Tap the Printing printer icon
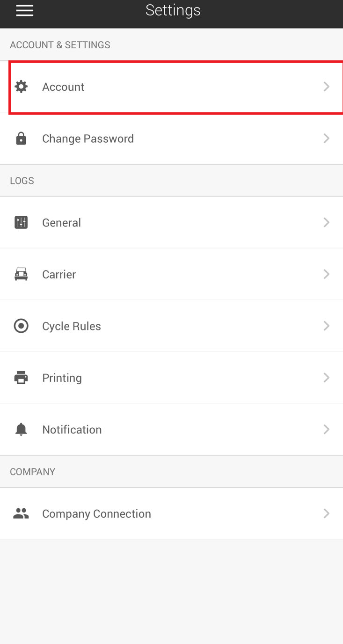This screenshot has height=644, width=343. pyautogui.click(x=21, y=378)
